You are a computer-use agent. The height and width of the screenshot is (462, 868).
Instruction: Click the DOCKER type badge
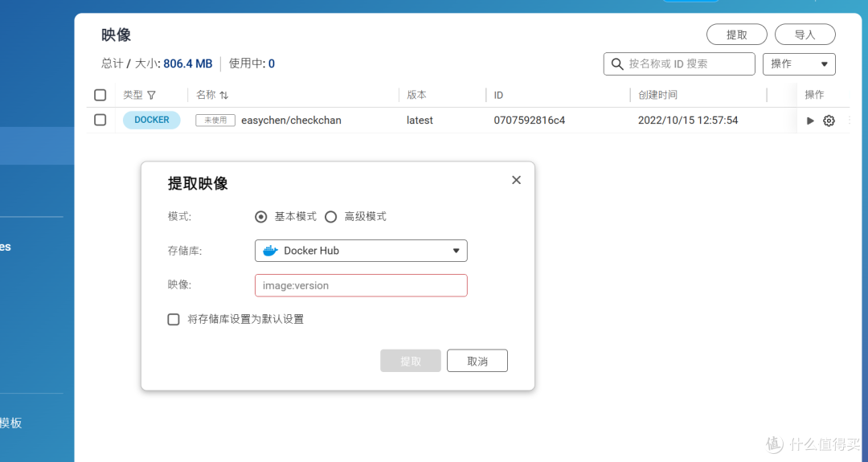[152, 120]
